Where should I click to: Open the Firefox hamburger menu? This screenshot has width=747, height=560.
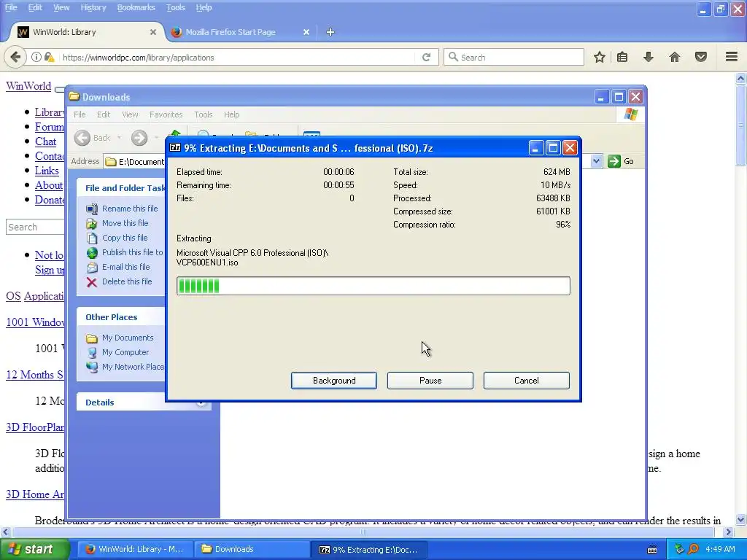click(732, 57)
